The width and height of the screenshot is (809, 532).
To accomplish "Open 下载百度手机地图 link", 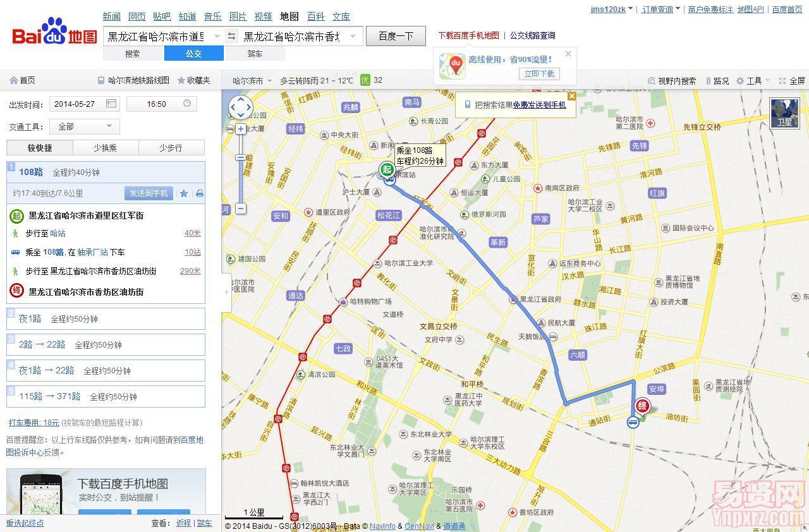I will tap(468, 35).
